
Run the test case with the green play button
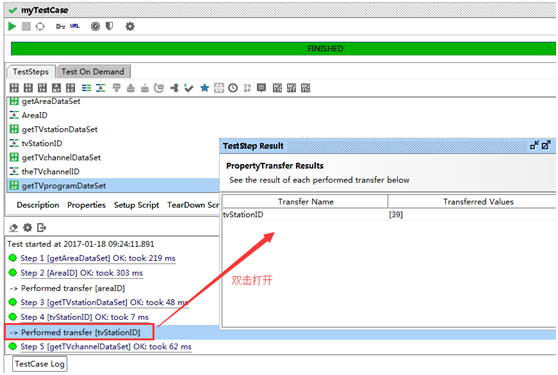pos(12,26)
